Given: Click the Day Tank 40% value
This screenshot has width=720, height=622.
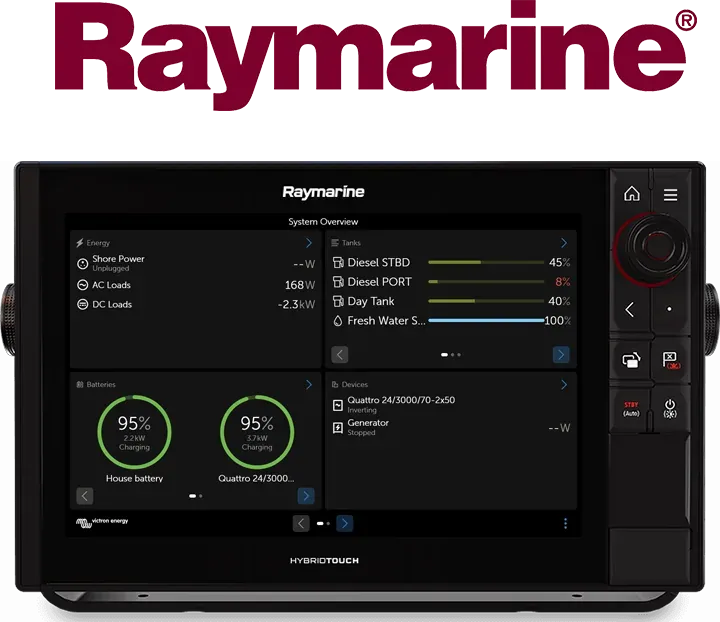Looking at the screenshot, I should 559,301.
